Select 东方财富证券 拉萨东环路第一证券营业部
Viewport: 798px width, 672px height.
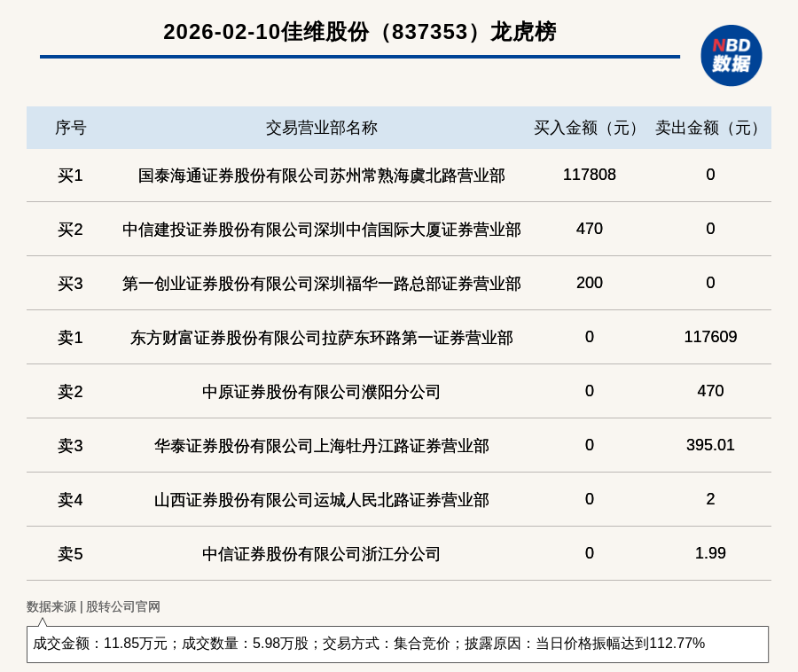(321, 338)
